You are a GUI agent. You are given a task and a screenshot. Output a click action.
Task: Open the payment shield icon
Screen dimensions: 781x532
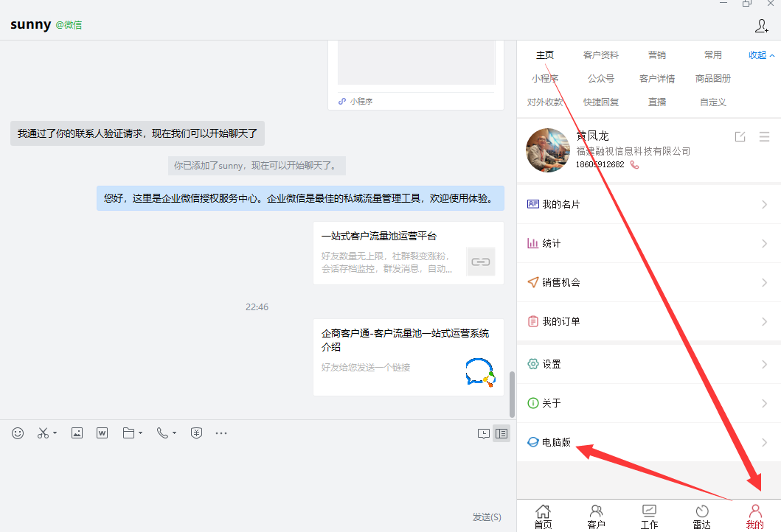coord(196,433)
